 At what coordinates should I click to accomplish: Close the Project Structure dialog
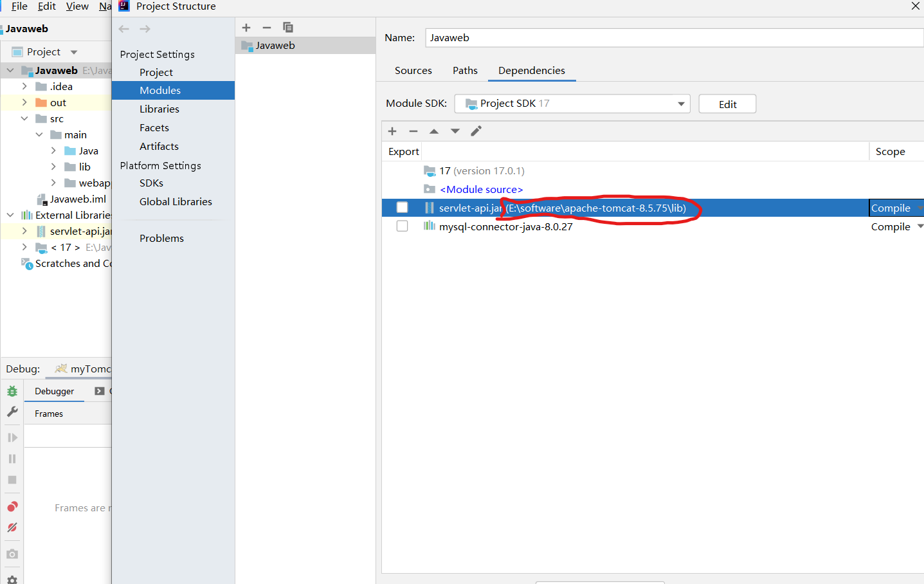coord(915,6)
